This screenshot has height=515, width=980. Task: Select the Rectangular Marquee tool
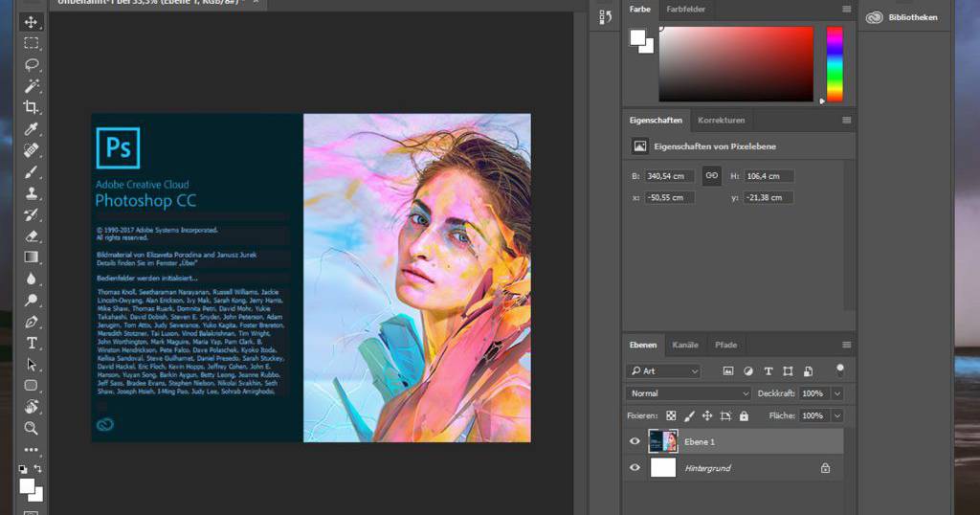point(31,43)
